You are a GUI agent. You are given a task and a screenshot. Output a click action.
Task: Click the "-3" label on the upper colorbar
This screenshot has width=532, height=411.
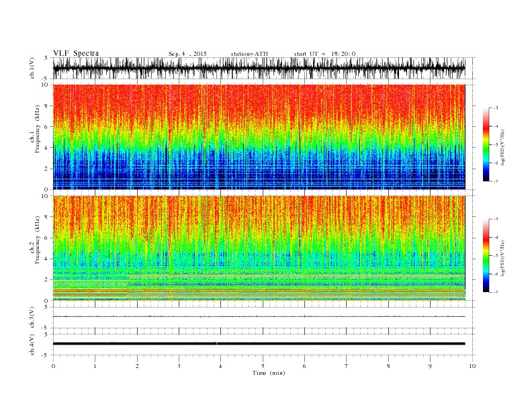(x=496, y=108)
